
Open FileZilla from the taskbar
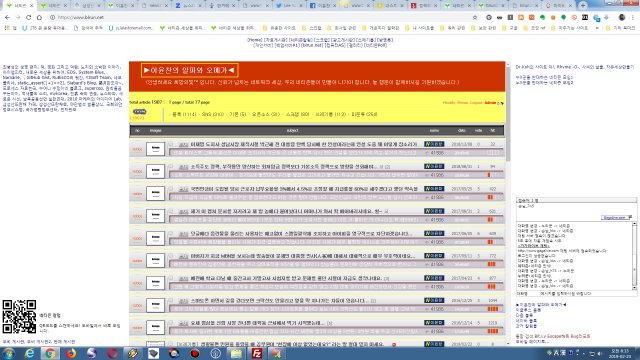point(257,353)
